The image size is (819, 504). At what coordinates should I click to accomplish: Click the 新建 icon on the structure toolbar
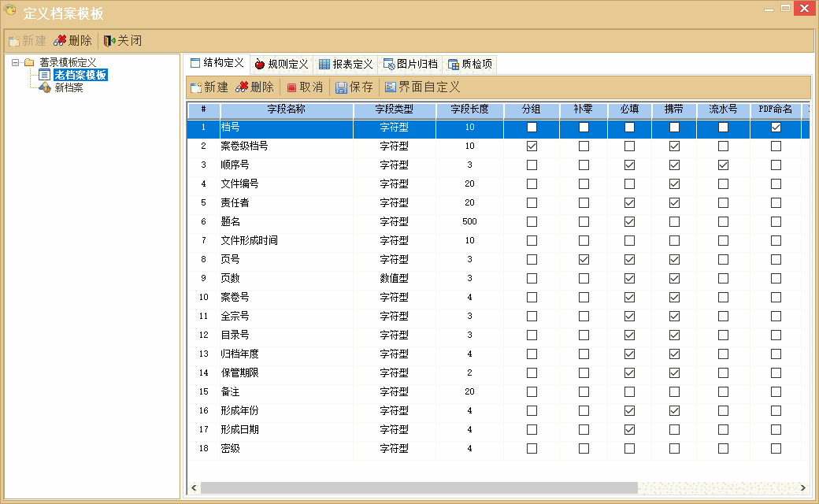point(195,87)
